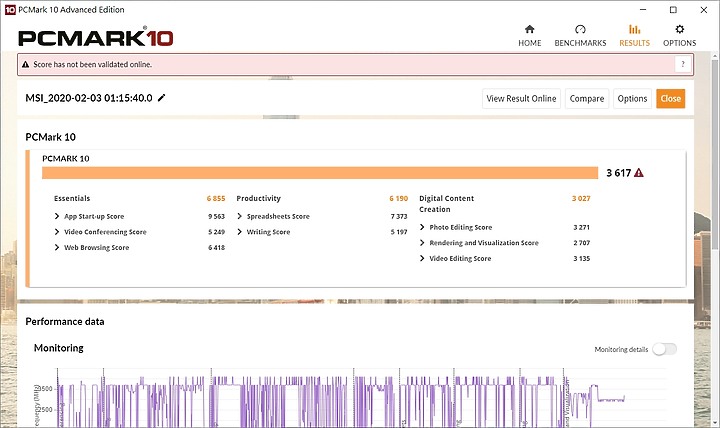Close the PCMark 10 window
Viewport: 720px width, 428px height.
tap(703, 10)
